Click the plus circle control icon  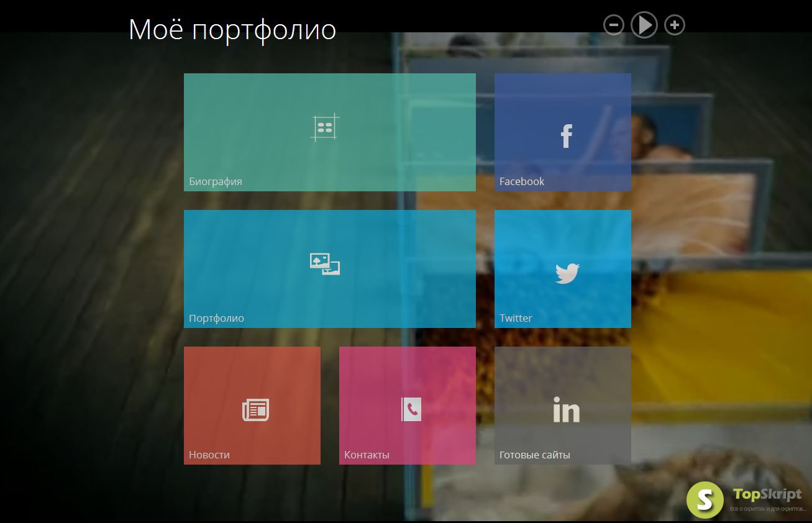(x=675, y=25)
